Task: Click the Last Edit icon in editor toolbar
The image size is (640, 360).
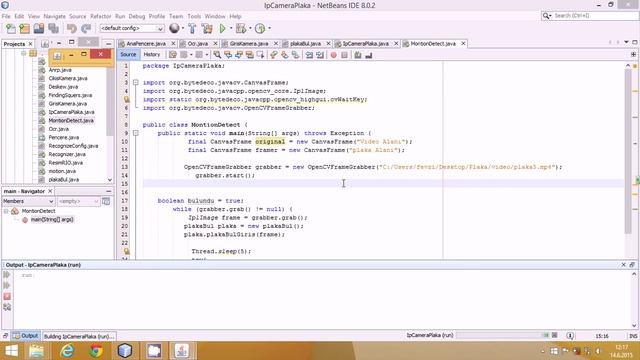Action: (173, 55)
